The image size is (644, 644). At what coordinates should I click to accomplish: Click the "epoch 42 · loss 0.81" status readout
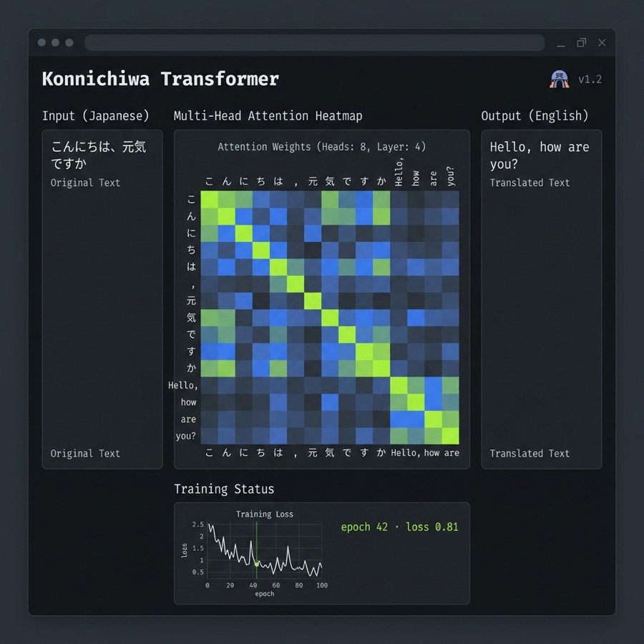tap(399, 527)
